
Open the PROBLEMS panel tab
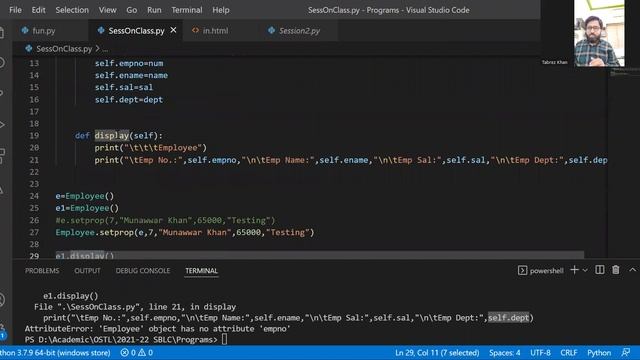pyautogui.click(x=42, y=271)
